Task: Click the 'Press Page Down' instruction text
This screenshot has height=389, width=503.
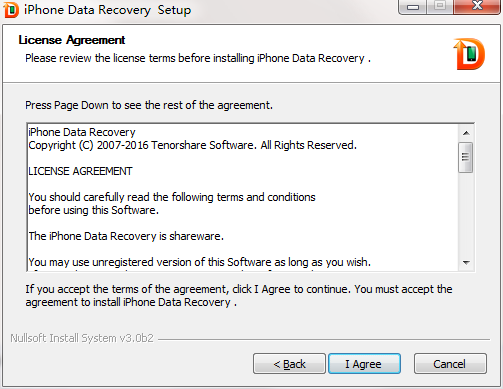Action: click(149, 105)
